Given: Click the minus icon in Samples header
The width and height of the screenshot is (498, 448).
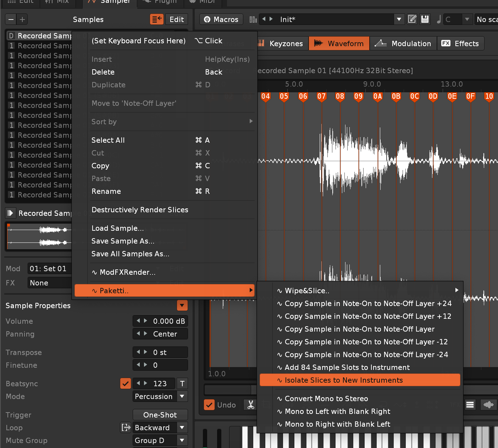Looking at the screenshot, I should [x=11, y=19].
